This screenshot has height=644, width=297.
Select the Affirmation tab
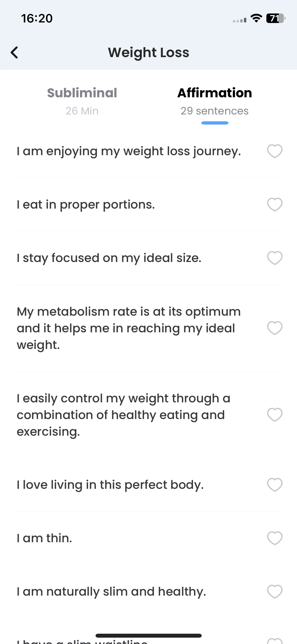(214, 93)
